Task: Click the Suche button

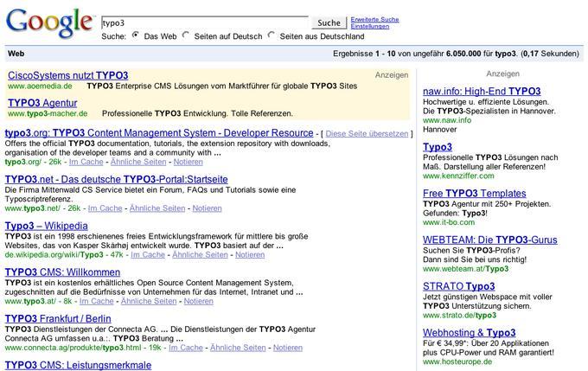Action: pos(329,22)
